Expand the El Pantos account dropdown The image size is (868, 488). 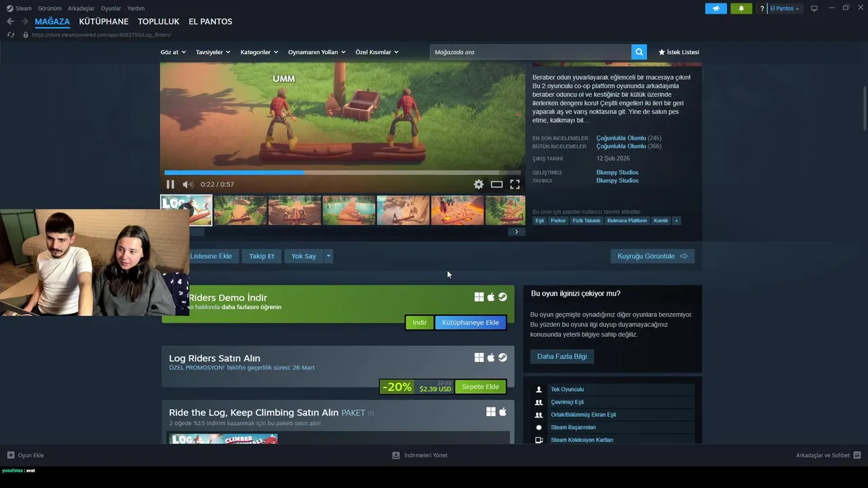[x=785, y=9]
